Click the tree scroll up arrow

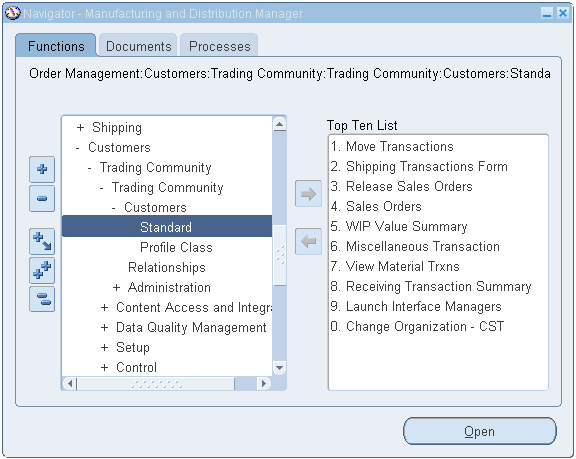tap(280, 124)
